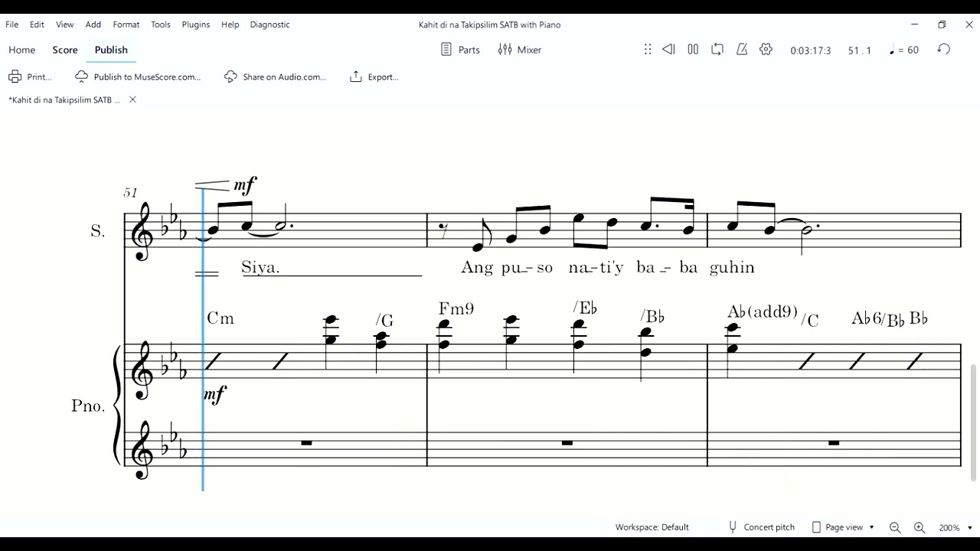Click the tempo quarter note = 60
The height and width of the screenshot is (551, 980).
click(x=904, y=50)
